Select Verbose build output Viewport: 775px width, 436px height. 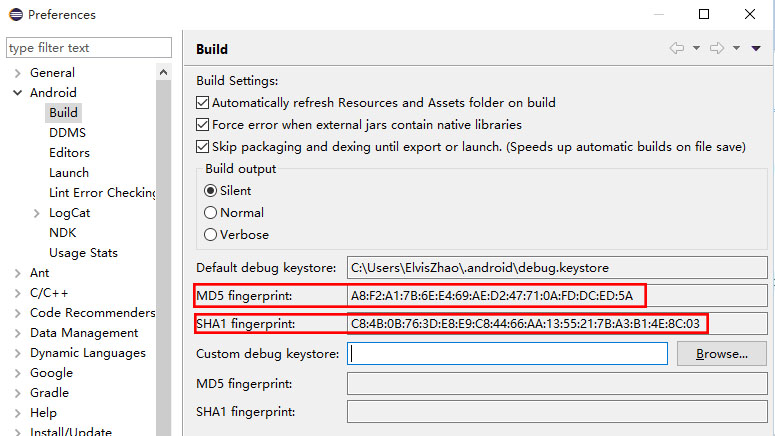(x=211, y=234)
